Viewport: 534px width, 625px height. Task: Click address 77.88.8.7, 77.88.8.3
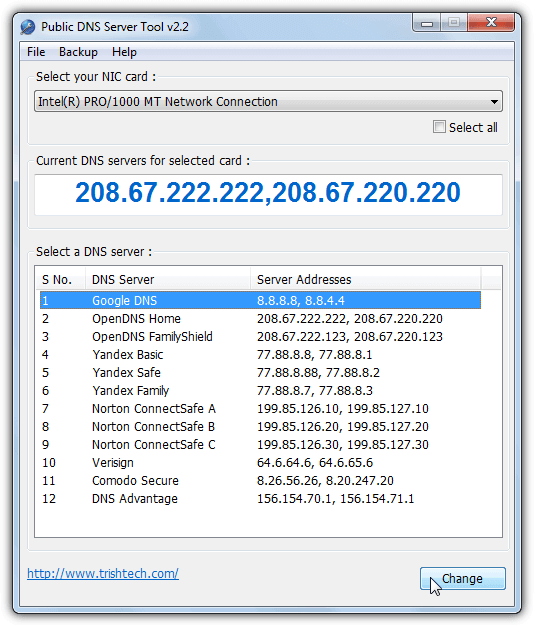click(x=314, y=391)
